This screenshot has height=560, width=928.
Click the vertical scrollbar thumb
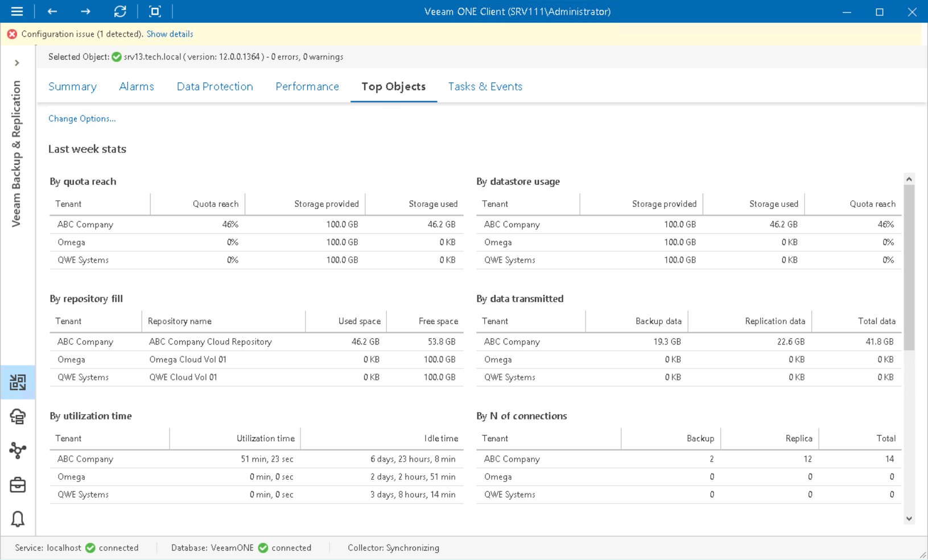(909, 267)
